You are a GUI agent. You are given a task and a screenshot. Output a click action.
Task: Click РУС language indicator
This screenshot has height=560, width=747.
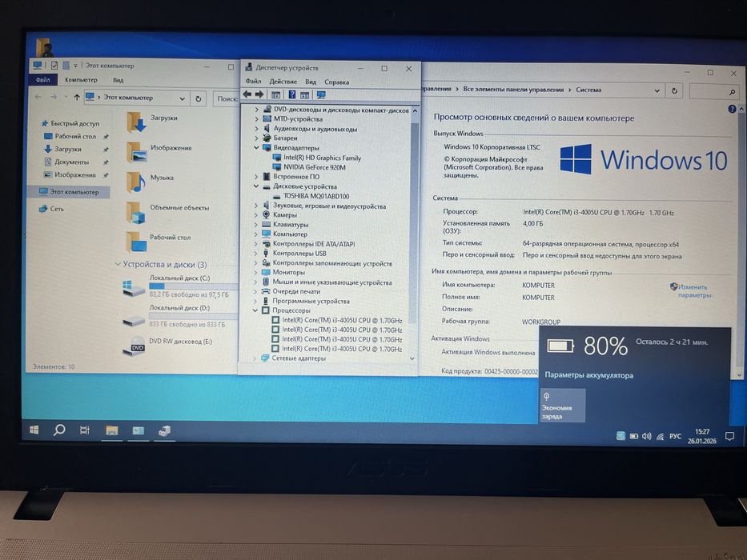click(x=675, y=436)
